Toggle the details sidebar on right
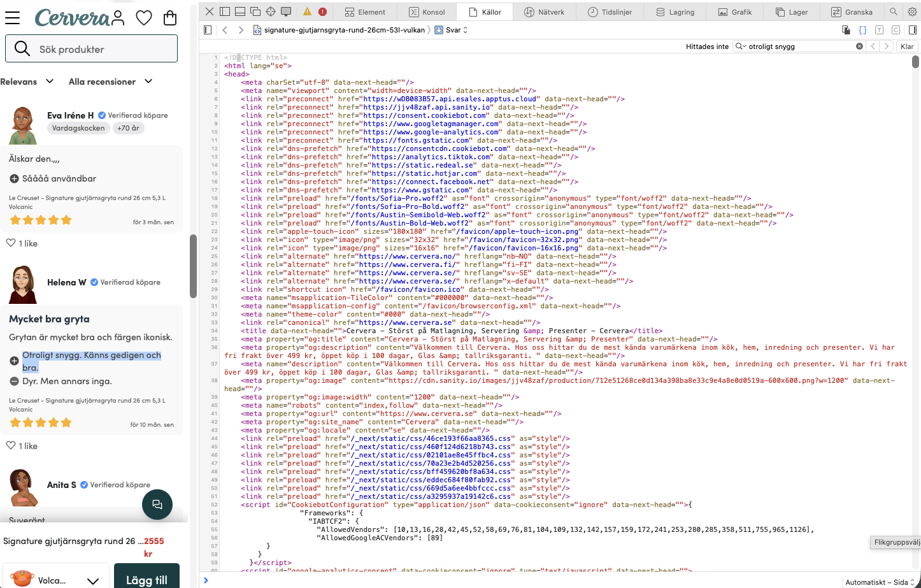This screenshot has width=921, height=588. (912, 30)
